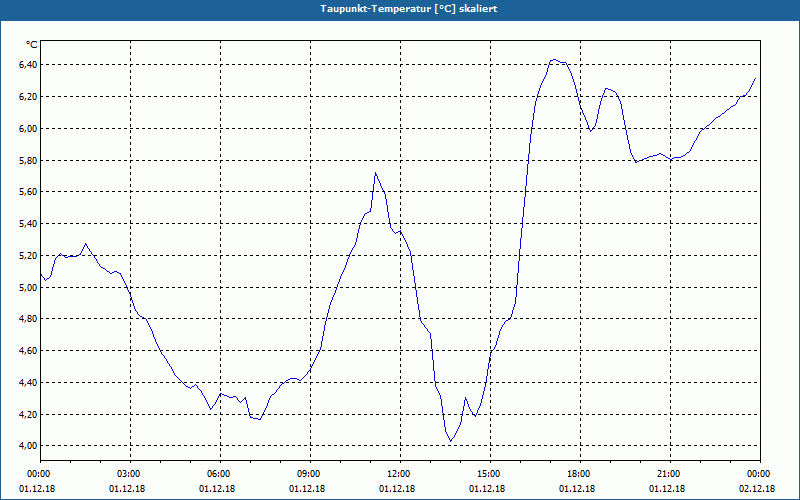The width and height of the screenshot is (800, 500).
Task: Click the 4,20 y-axis label
Action: [28, 414]
